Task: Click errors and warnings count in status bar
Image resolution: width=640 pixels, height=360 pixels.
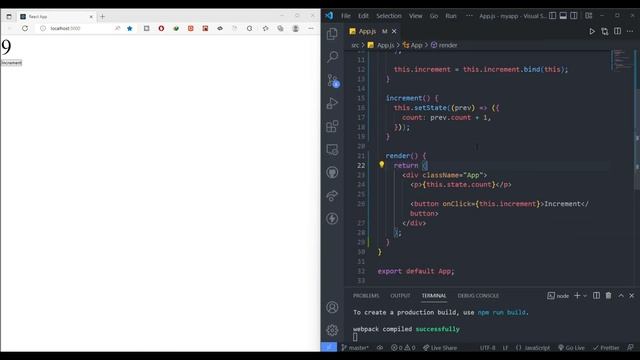Action: pos(403,348)
